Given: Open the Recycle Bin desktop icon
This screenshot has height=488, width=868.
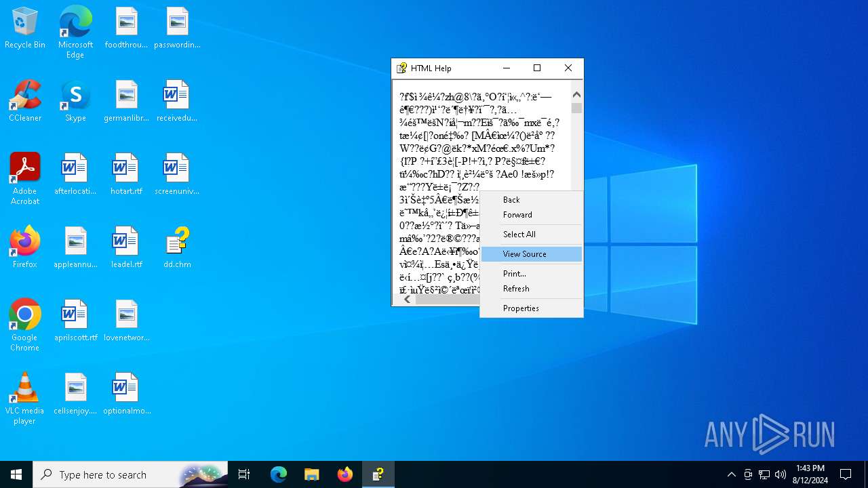Looking at the screenshot, I should click(x=25, y=28).
